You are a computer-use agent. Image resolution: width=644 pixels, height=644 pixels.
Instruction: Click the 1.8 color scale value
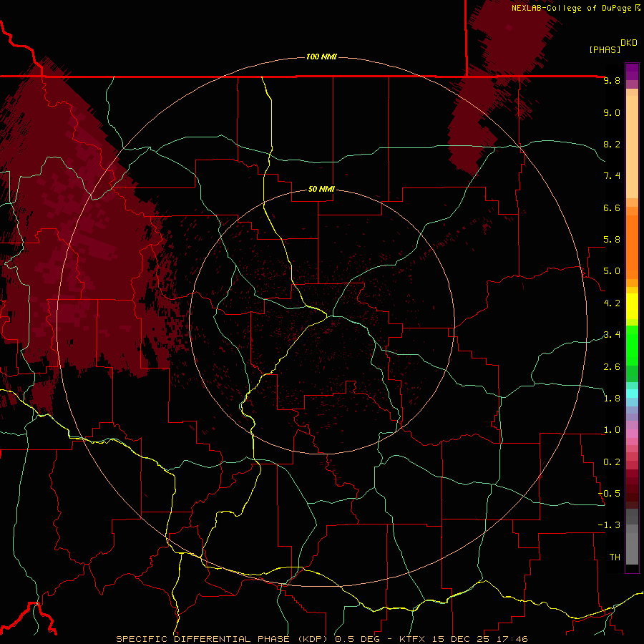click(x=612, y=399)
